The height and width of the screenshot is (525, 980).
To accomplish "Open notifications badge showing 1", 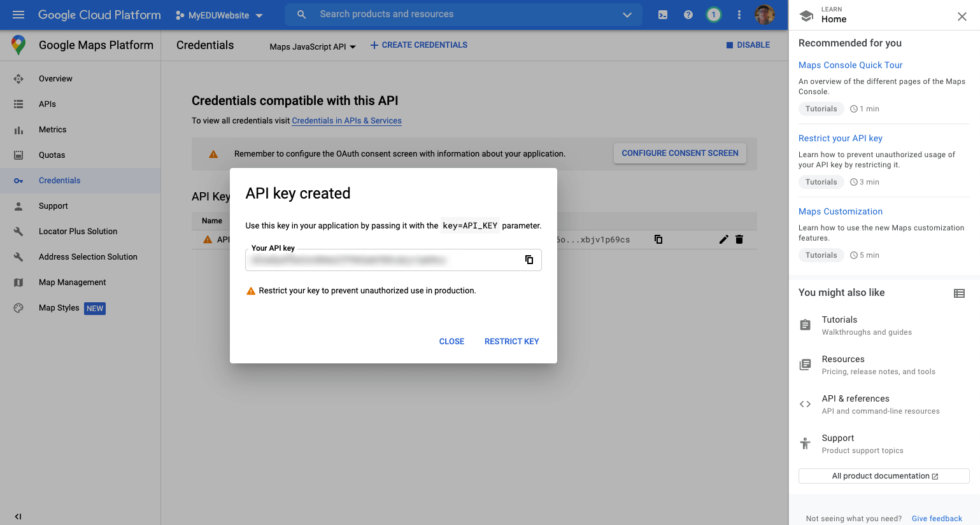I will [x=714, y=15].
